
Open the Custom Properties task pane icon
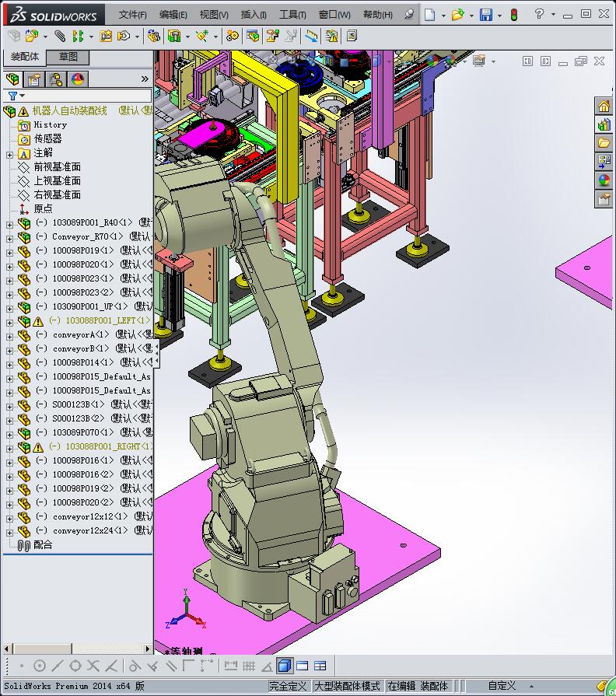tap(604, 199)
